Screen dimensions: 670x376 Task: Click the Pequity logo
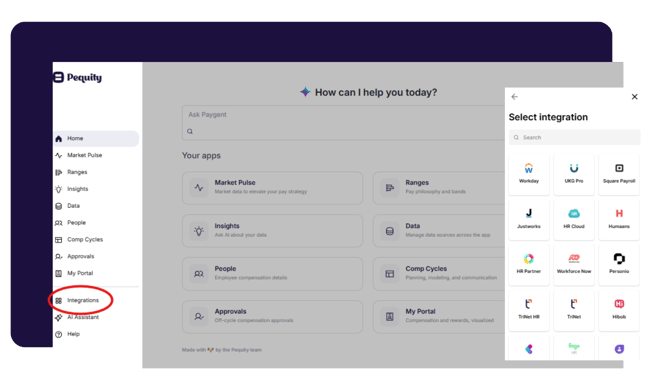click(78, 77)
